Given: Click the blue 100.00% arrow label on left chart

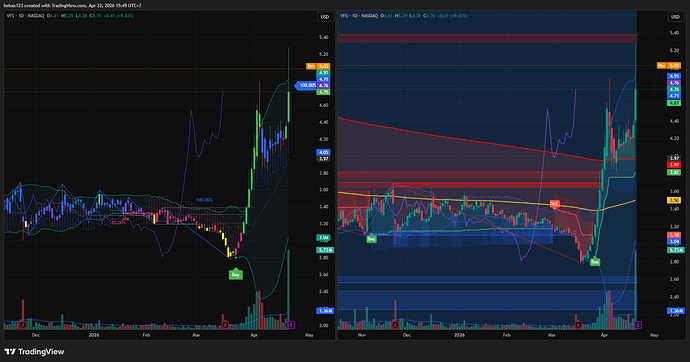Looking at the screenshot, I should pyautogui.click(x=305, y=85).
